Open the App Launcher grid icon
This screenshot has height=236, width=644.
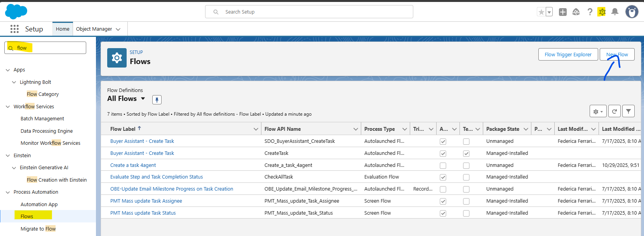coord(14,29)
